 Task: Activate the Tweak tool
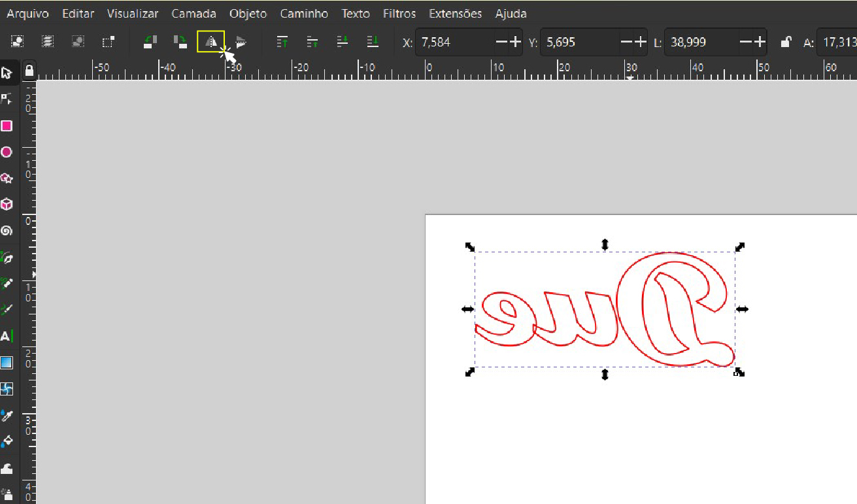pos(7,468)
